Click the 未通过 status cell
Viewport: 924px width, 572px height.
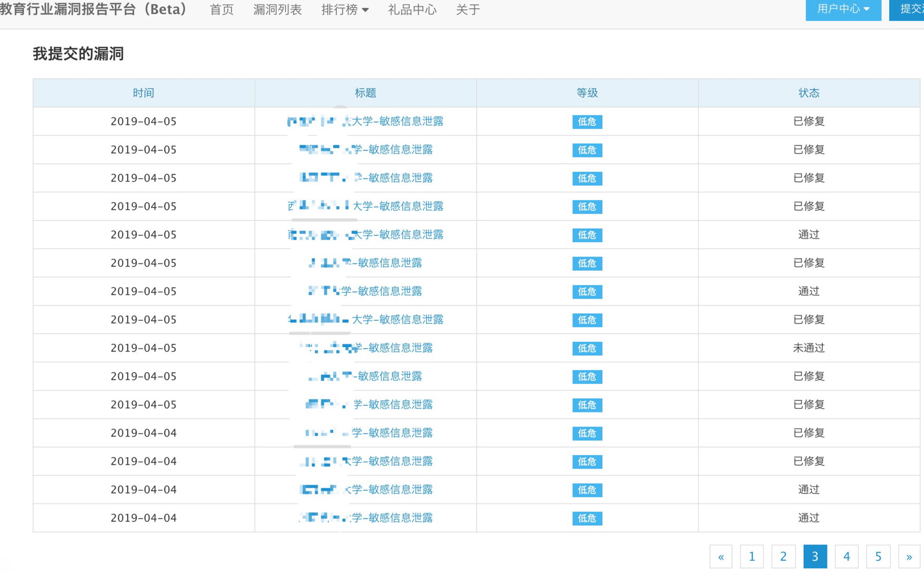(x=809, y=348)
